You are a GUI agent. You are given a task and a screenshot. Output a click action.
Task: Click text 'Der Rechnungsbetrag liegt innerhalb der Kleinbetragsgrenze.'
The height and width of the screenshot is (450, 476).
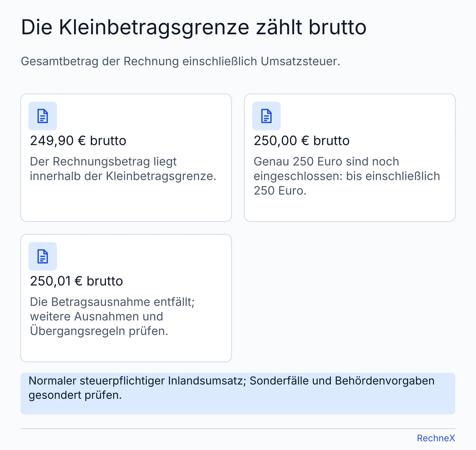[x=123, y=169]
